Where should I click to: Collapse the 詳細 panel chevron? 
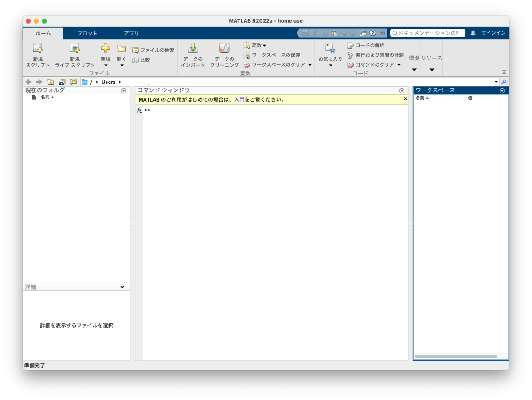pyautogui.click(x=122, y=286)
